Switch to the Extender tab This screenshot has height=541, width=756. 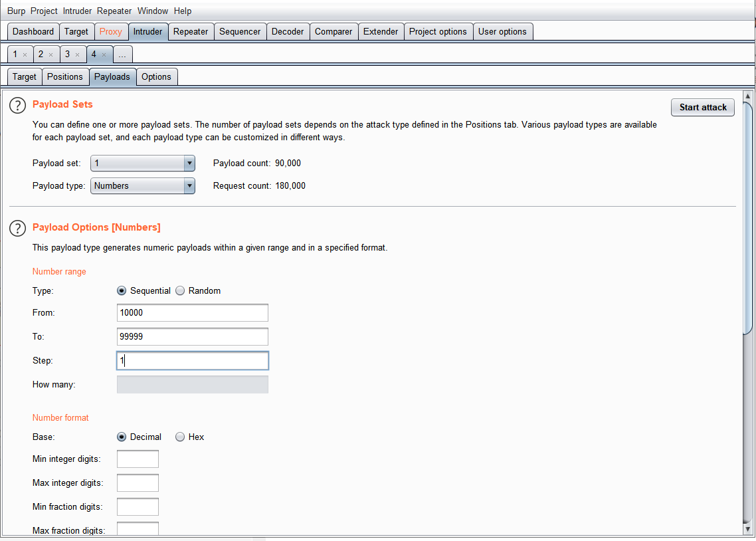tap(381, 32)
